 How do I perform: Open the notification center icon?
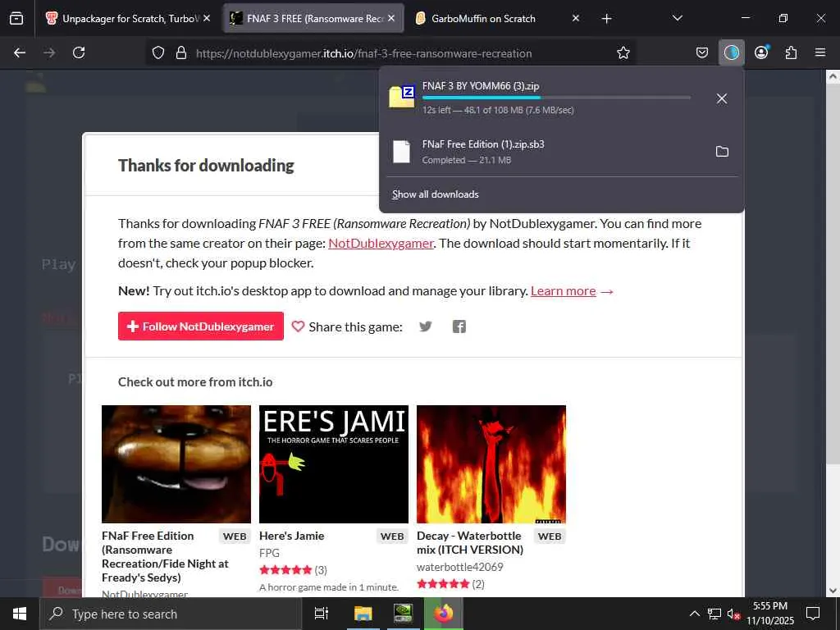point(813,614)
